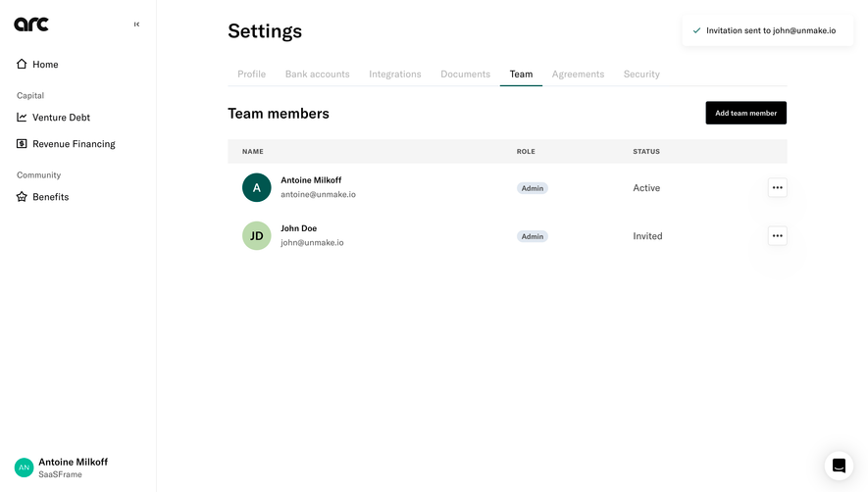Click the john@unmake.io email in table
Viewport: 868px width, 492px height.
(312, 242)
